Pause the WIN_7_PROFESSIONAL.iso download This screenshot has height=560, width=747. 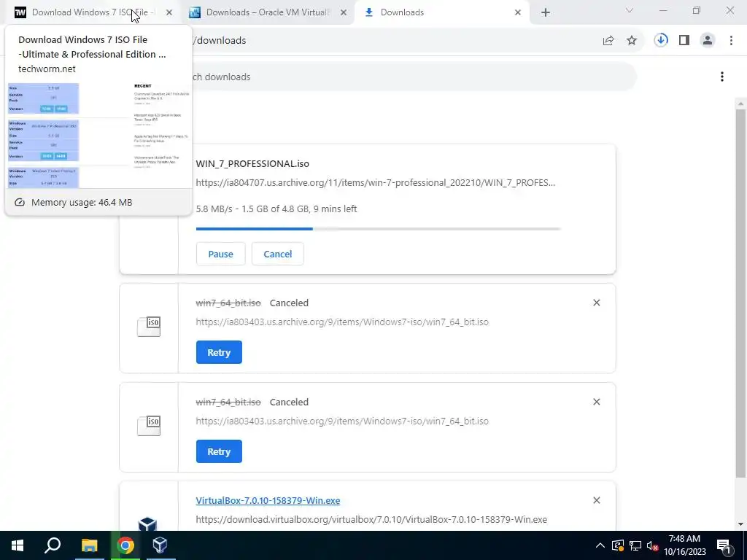[220, 254]
